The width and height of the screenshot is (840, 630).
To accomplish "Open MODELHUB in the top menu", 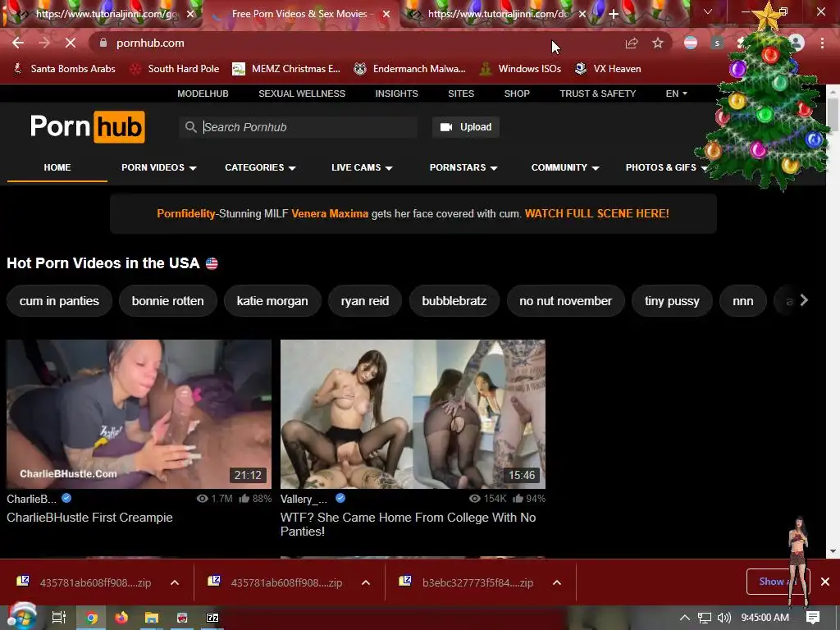I will [203, 94].
